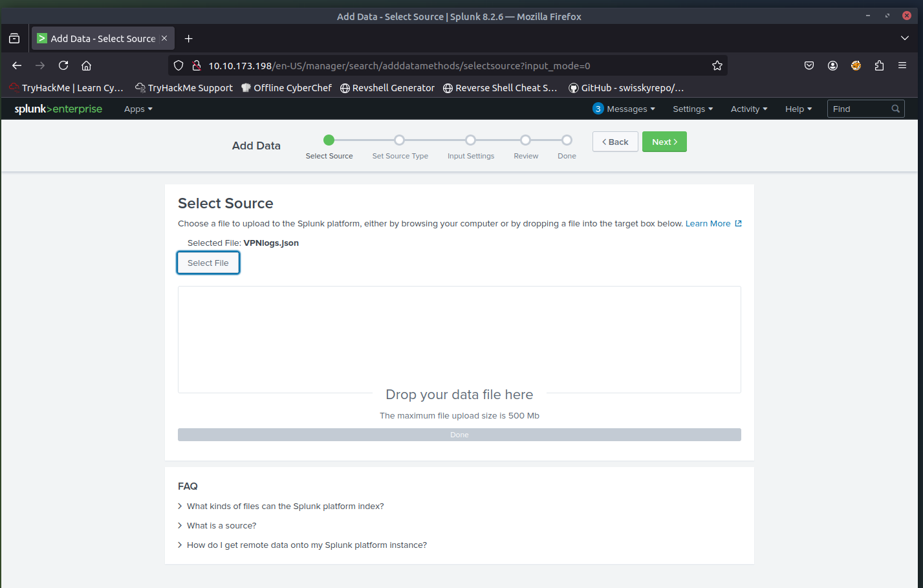Open the Firefox account icon
The width and height of the screenshot is (923, 588).
pos(832,65)
